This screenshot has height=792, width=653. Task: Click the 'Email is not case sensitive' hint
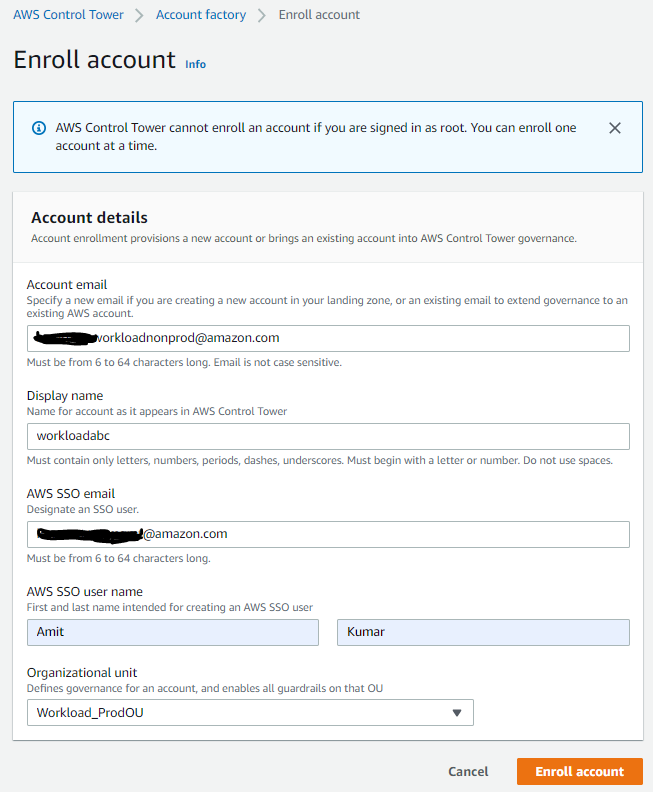coord(278,362)
